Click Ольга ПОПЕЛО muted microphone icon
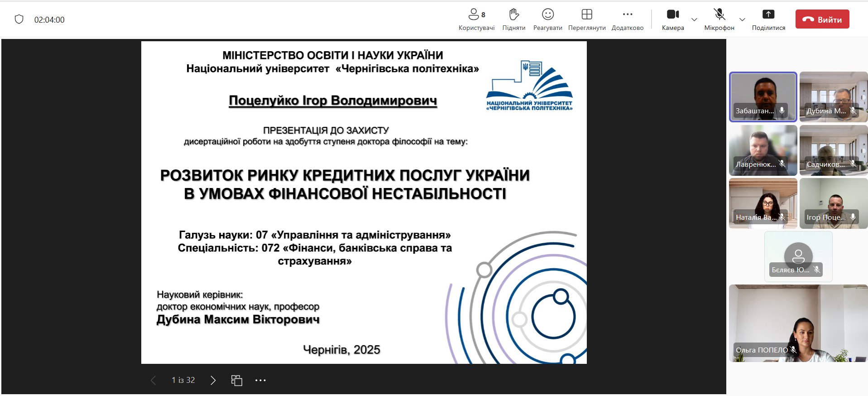The image size is (868, 396). [793, 350]
